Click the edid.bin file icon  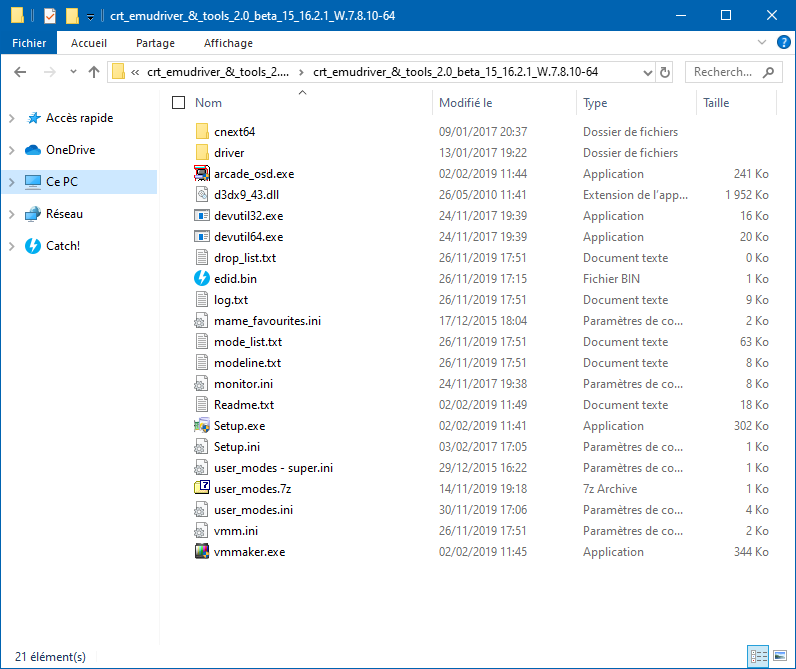point(202,279)
